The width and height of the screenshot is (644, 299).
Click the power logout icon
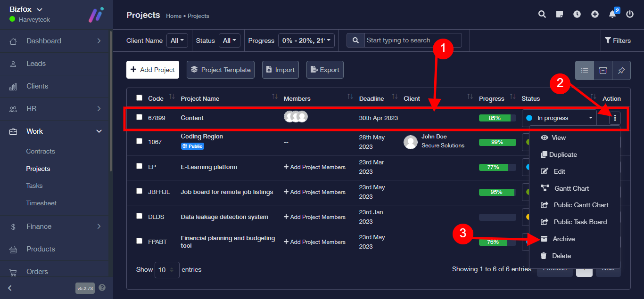coord(630,14)
